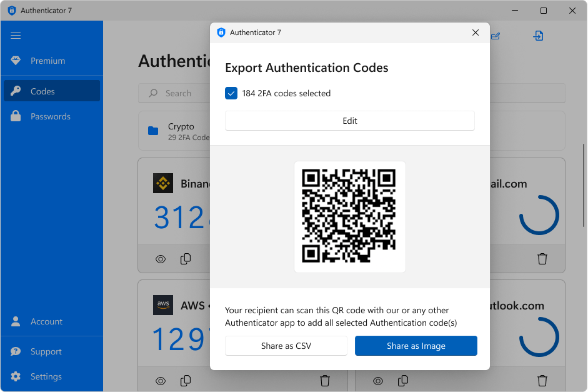Uncheck the 184 2FA codes selected checkbox

(231, 93)
